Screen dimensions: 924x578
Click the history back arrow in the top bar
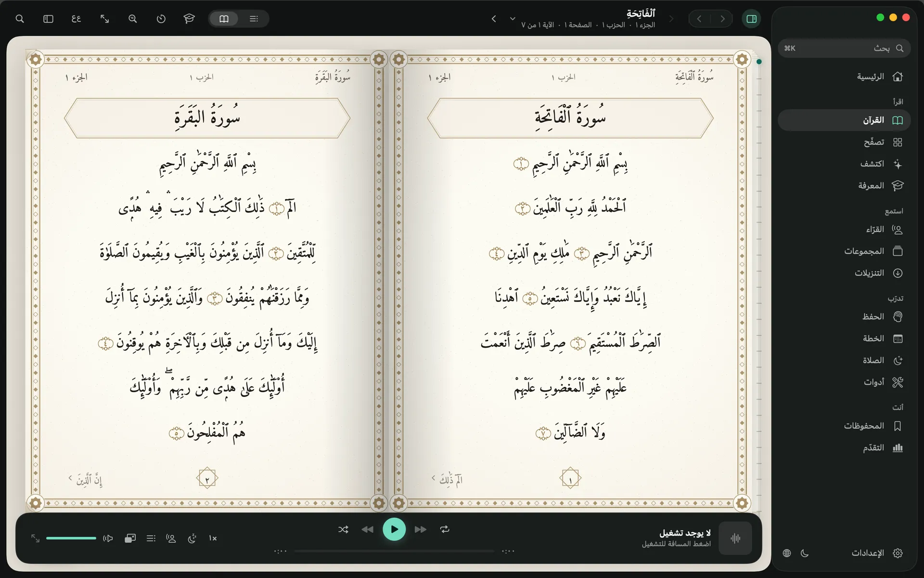tap(699, 19)
